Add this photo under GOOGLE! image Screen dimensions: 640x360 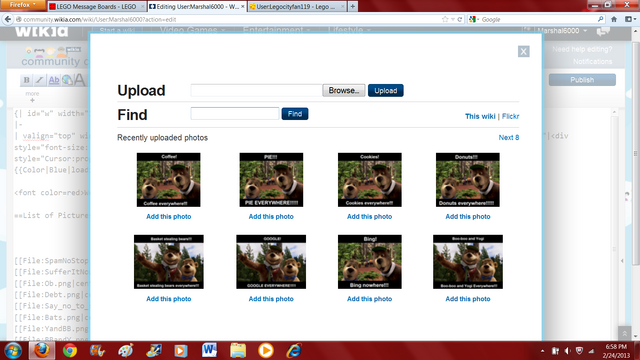click(x=271, y=299)
